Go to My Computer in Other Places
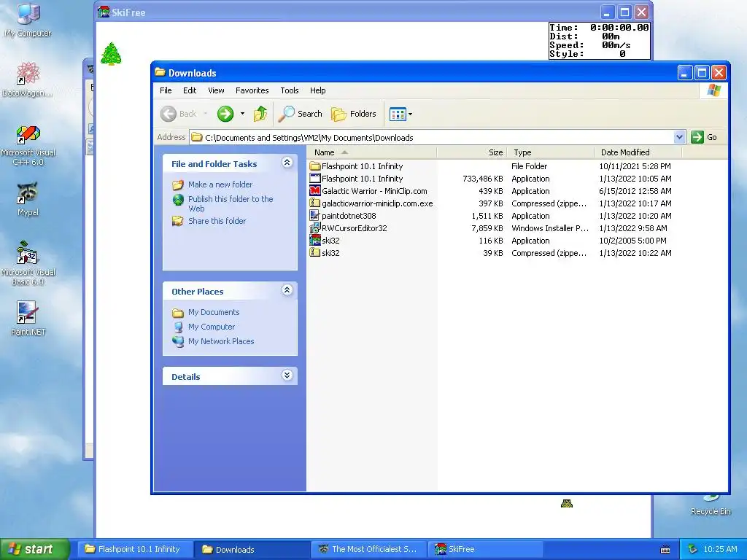The width and height of the screenshot is (747, 560). (x=211, y=327)
